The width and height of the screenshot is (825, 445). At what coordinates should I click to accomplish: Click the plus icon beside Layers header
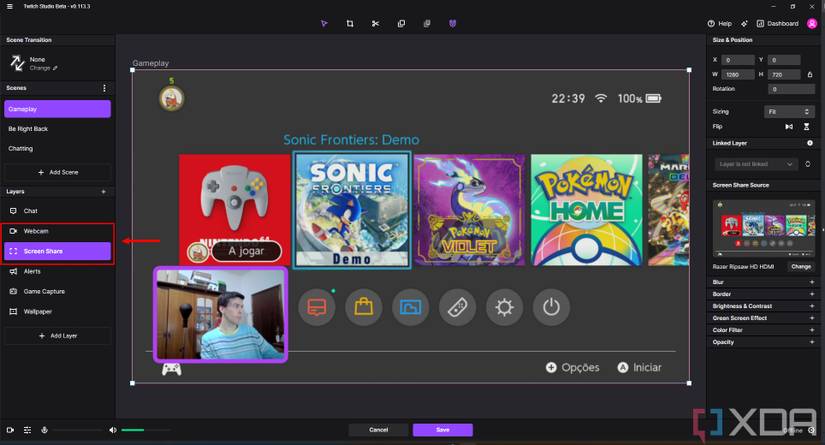point(103,191)
